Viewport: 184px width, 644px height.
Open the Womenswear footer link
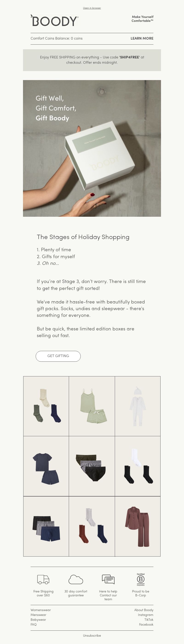pyautogui.click(x=41, y=610)
